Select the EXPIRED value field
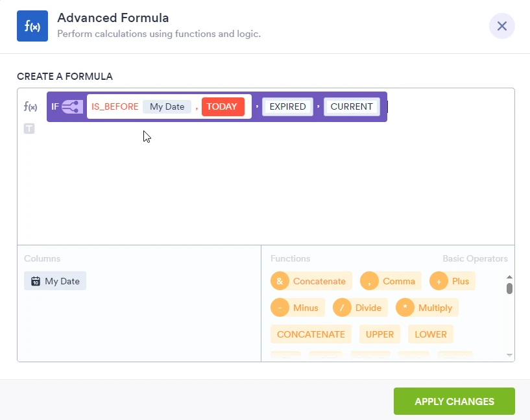The height and width of the screenshot is (420, 530). pos(287,106)
